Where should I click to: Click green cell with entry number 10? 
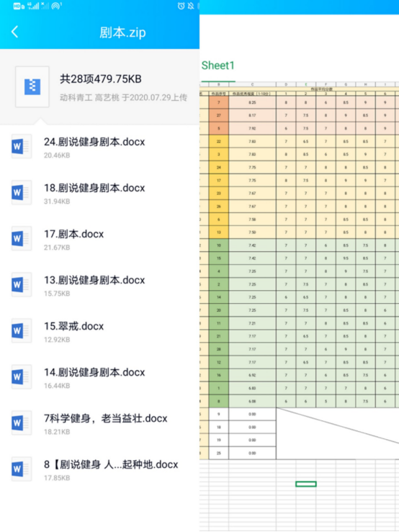click(x=219, y=245)
